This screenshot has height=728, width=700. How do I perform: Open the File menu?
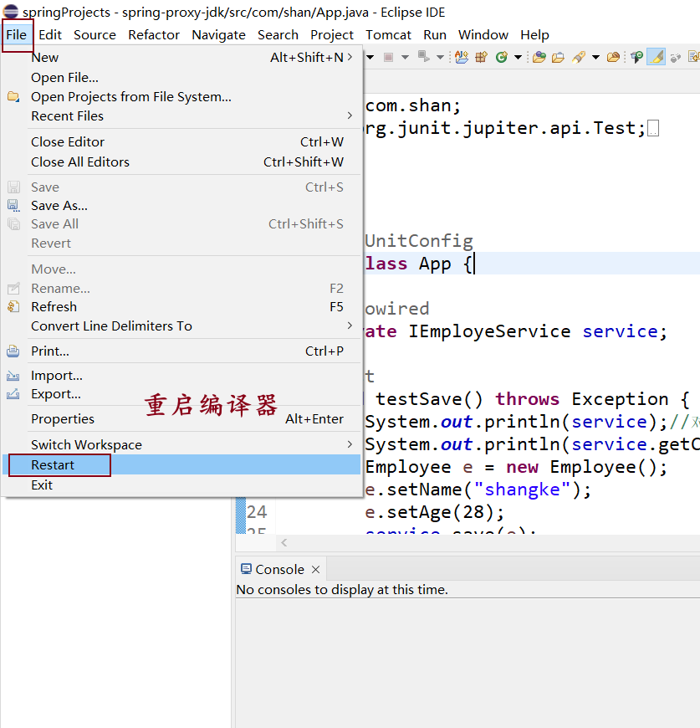coord(16,35)
